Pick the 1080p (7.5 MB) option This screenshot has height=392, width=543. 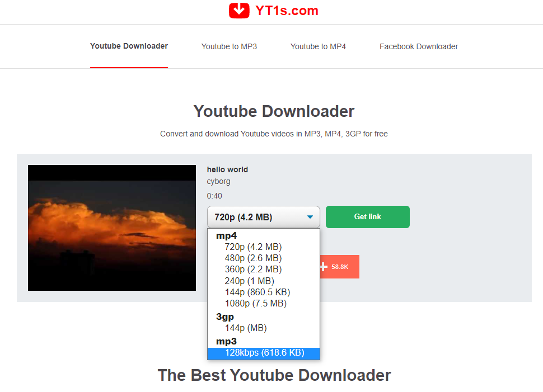(x=264, y=304)
